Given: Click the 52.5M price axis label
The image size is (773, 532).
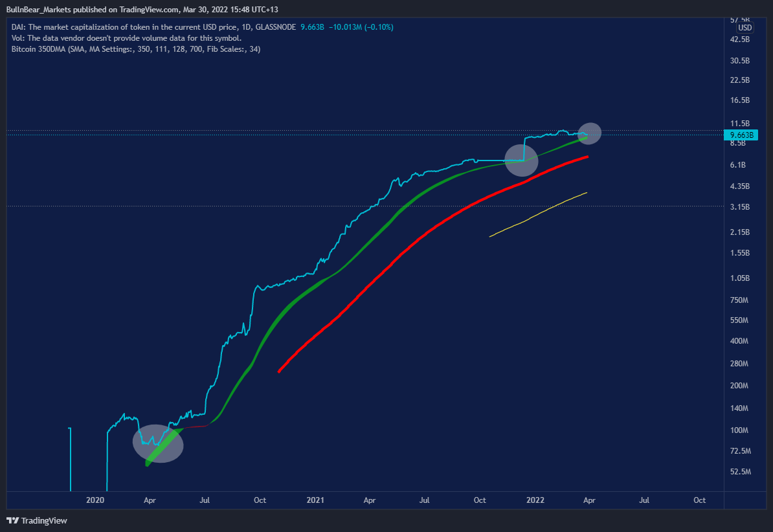Looking at the screenshot, I should click(x=741, y=471).
